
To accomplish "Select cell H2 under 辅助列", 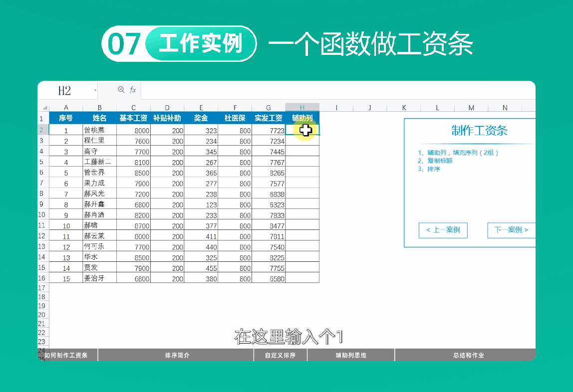I will [302, 130].
